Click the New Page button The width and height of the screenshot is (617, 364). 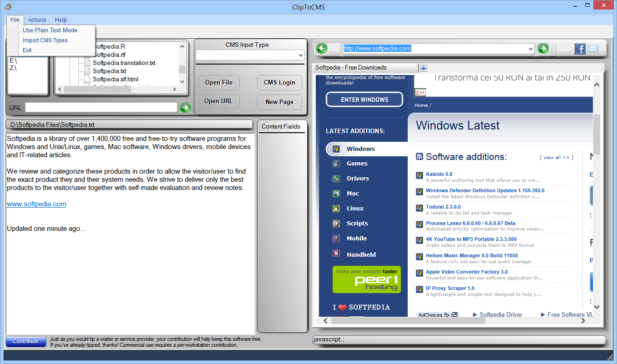point(279,102)
